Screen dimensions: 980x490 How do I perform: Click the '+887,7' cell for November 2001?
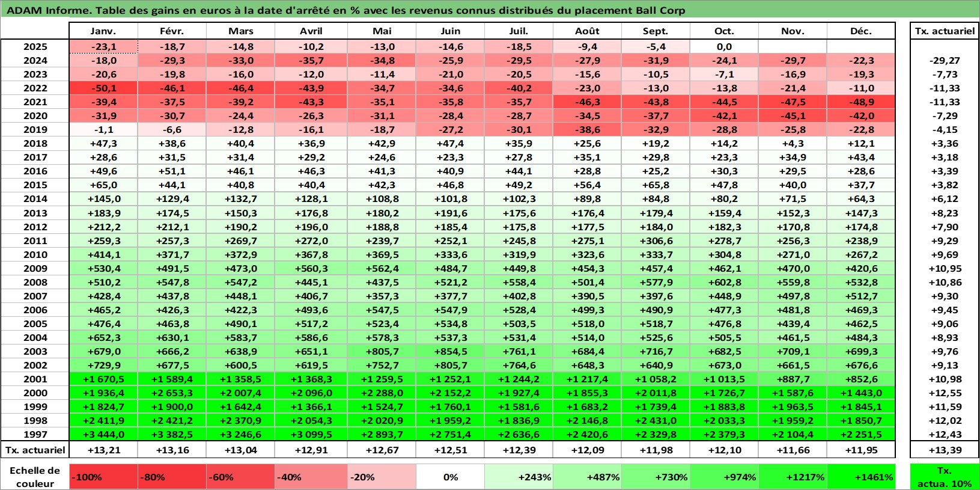click(x=793, y=379)
